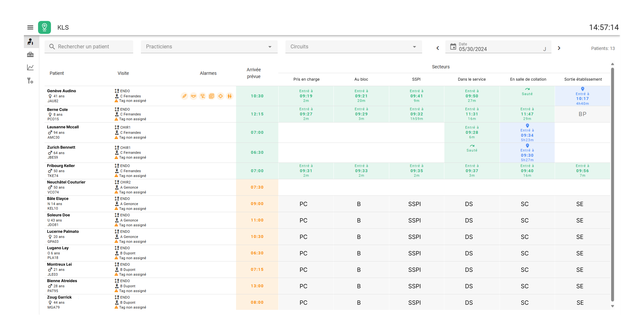Open the briefcase sidebar section
Image resolution: width=644 pixels, height=335 pixels.
(30, 54)
